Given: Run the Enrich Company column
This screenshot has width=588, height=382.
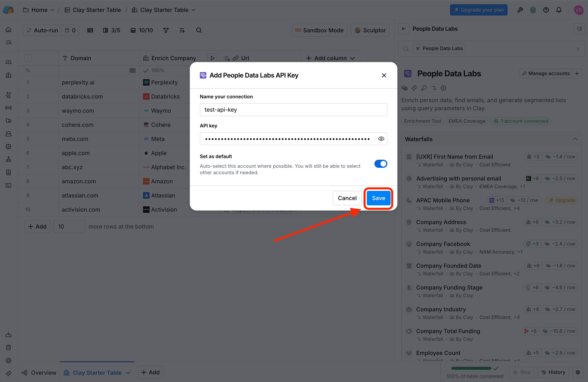Looking at the screenshot, I should pyautogui.click(x=212, y=58).
